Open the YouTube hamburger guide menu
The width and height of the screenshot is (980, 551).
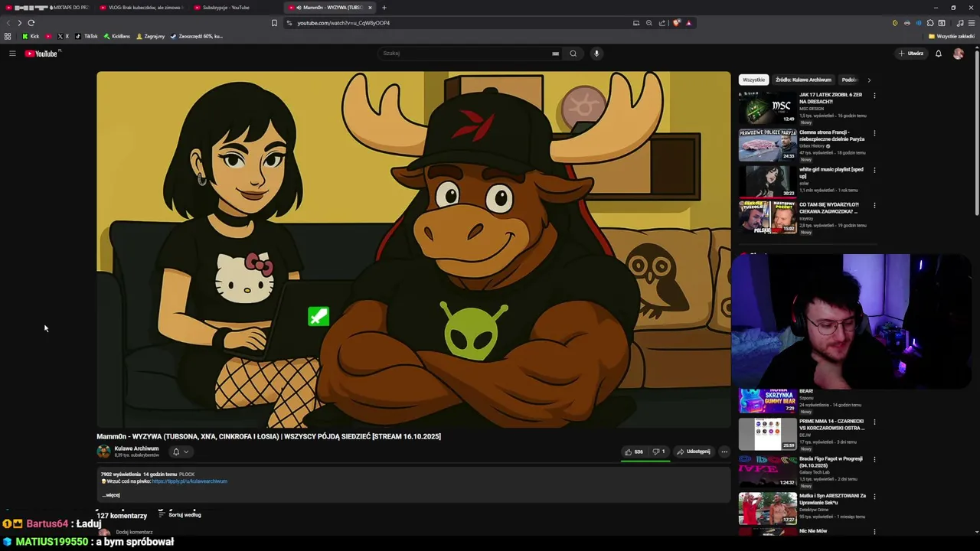[x=12, y=54]
